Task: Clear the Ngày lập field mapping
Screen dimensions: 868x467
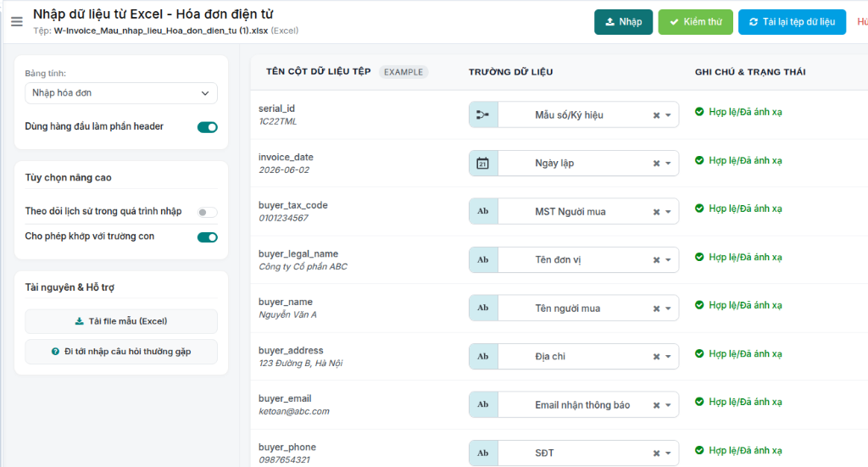Action: 656,164
